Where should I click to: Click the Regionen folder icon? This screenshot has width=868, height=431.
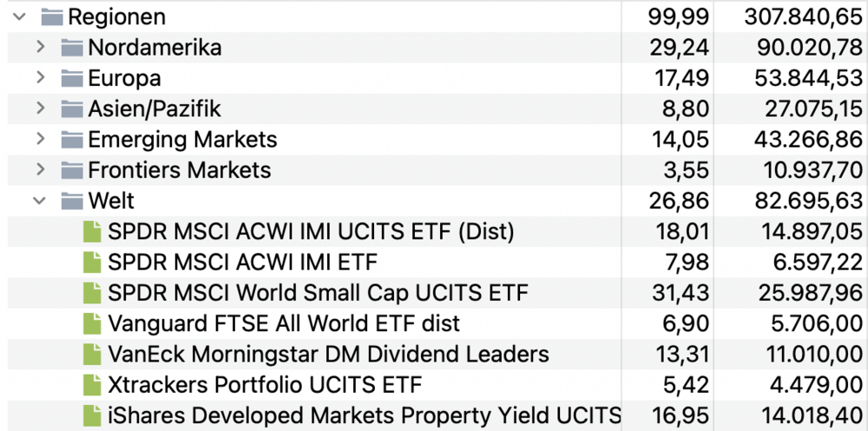click(x=53, y=16)
